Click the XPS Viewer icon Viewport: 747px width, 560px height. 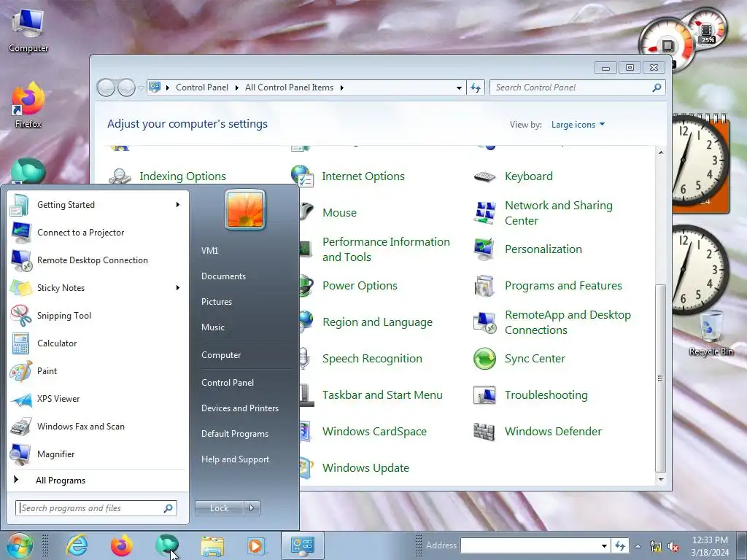20,399
